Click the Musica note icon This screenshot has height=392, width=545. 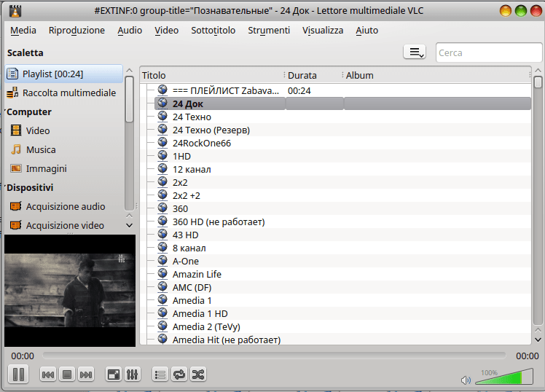point(15,149)
